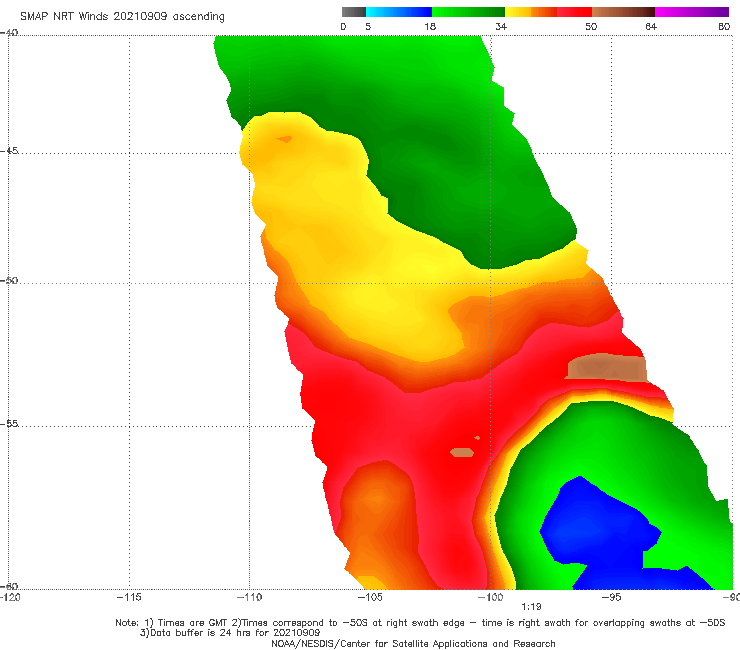
Task: Click the color bar label '34'
Action: tap(501, 27)
